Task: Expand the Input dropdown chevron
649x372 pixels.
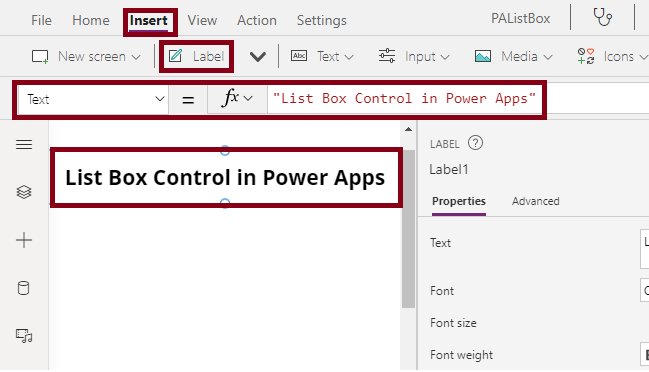Action: click(x=445, y=57)
